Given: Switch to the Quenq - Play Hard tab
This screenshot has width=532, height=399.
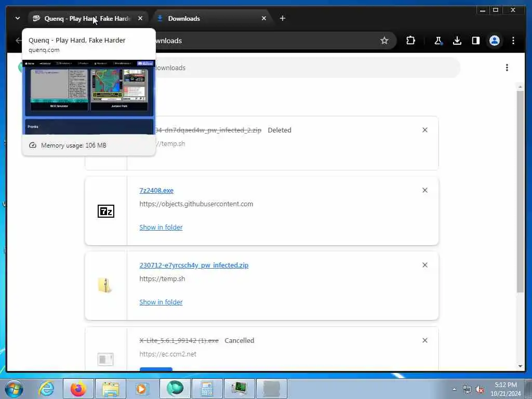Looking at the screenshot, I should [87, 18].
